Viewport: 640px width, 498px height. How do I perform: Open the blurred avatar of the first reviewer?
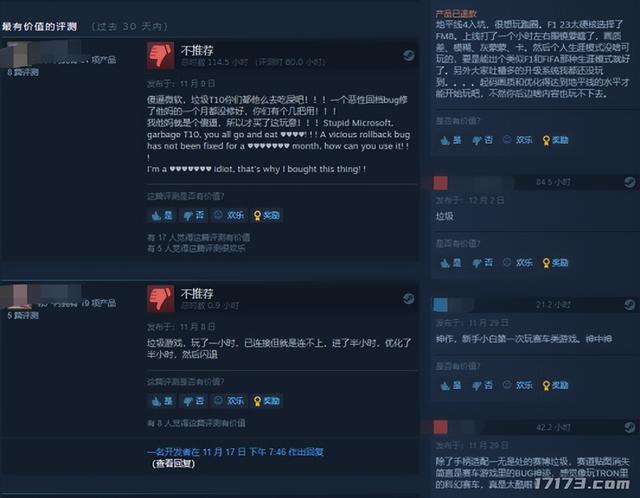pyautogui.click(x=14, y=54)
